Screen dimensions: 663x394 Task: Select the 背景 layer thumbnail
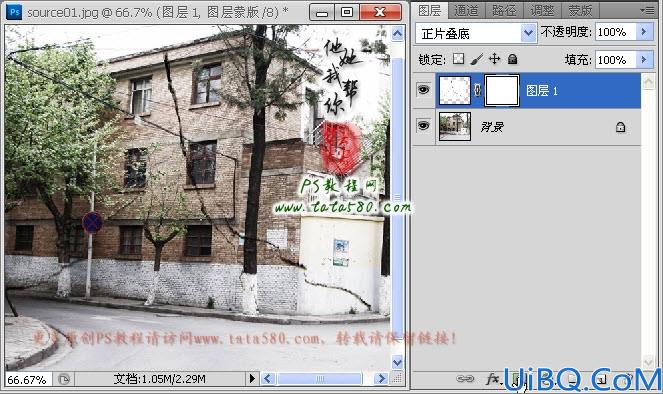pyautogui.click(x=455, y=126)
